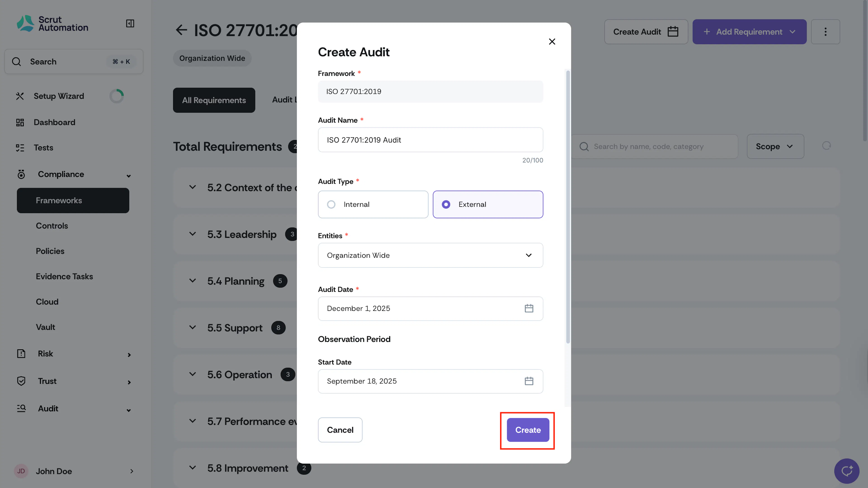The image size is (868, 488).
Task: Click the Create button
Action: (528, 430)
